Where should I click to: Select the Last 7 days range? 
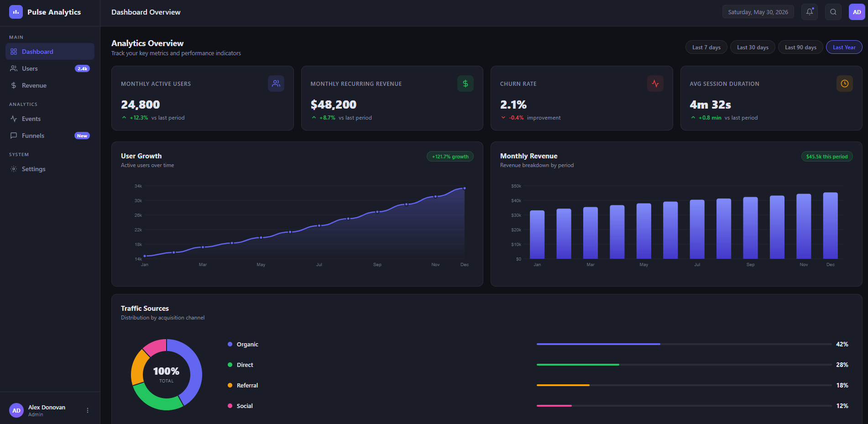706,47
